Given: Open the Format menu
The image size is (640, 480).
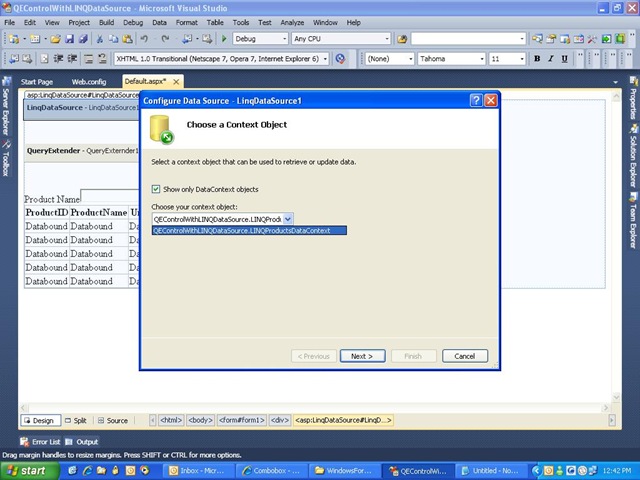Looking at the screenshot, I should [x=187, y=22].
